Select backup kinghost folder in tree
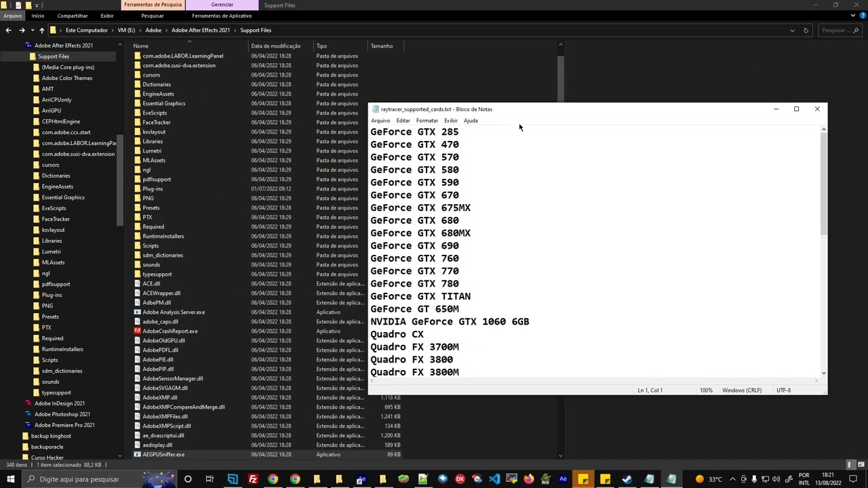The height and width of the screenshot is (488, 868). [x=51, y=436]
